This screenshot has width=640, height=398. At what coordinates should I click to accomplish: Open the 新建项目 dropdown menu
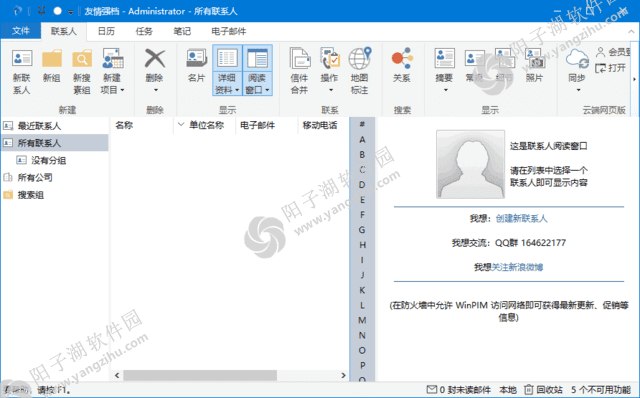[112, 72]
